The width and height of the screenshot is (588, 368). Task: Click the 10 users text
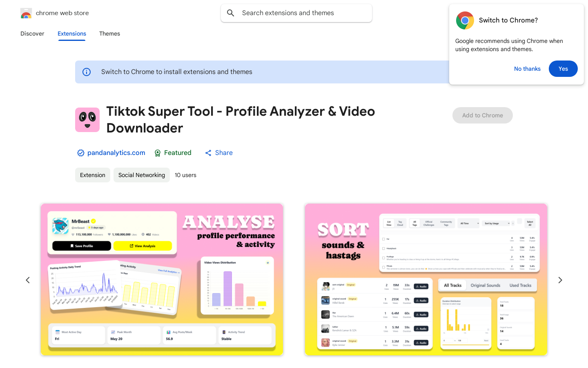185,175
